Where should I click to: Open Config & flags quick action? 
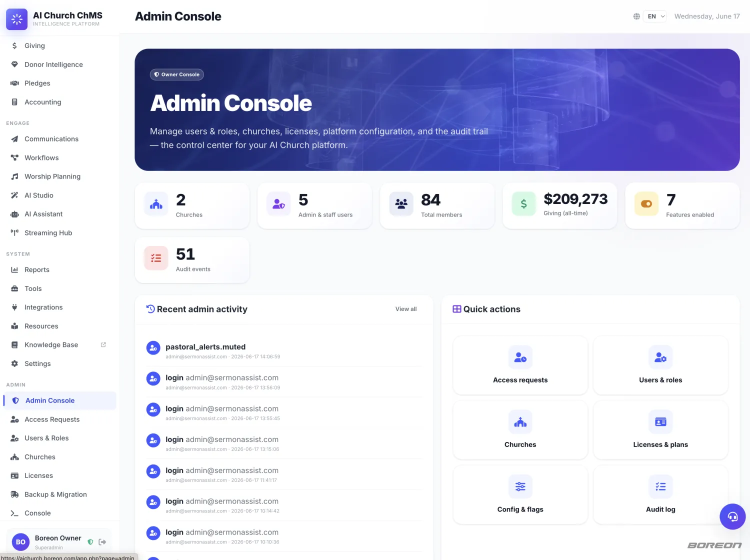[x=520, y=494]
